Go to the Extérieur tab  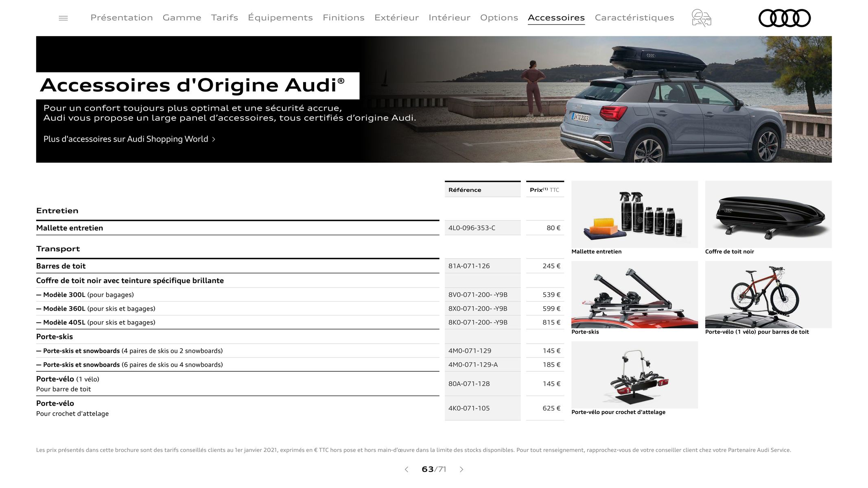coord(396,17)
